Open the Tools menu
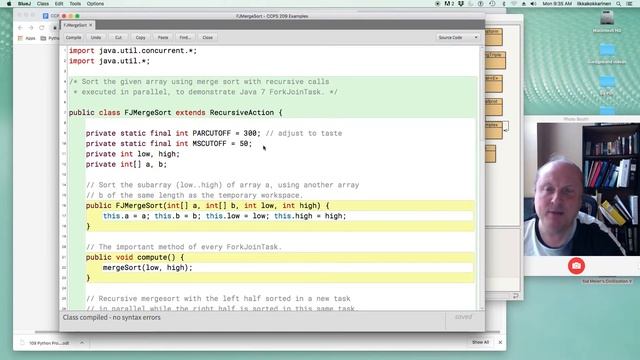This screenshot has width=640, height=360. pyautogui.click(x=75, y=4)
